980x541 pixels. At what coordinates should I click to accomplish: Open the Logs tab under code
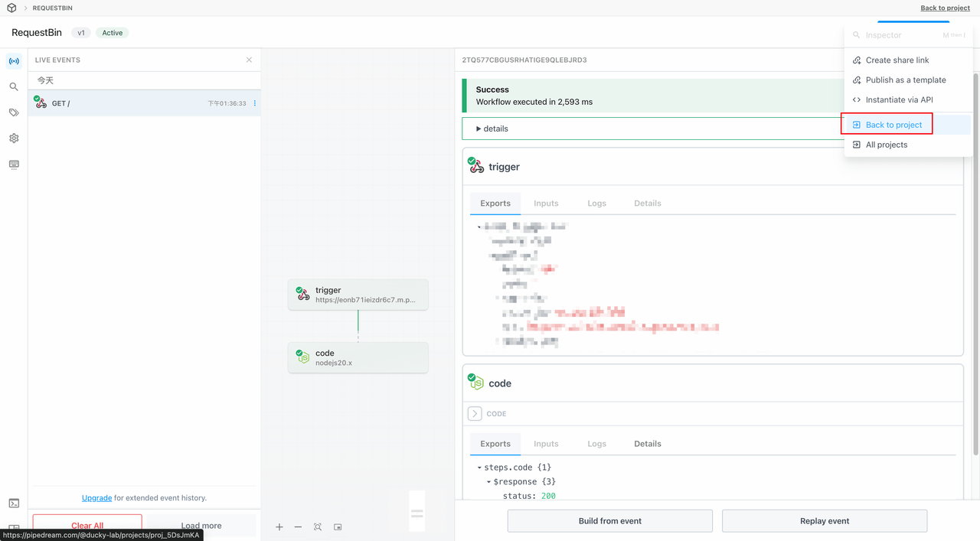[x=596, y=444]
